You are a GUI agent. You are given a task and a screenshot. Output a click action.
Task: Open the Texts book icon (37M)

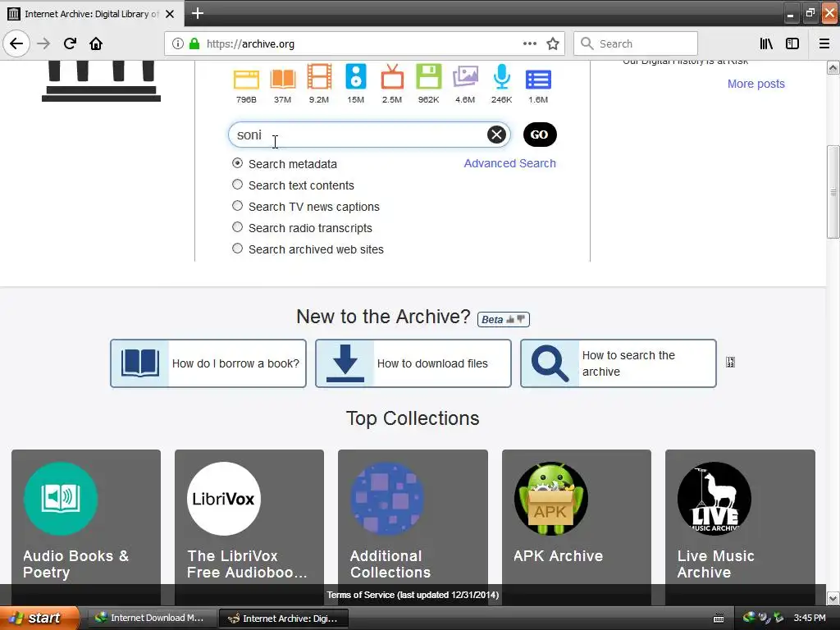[x=283, y=80]
